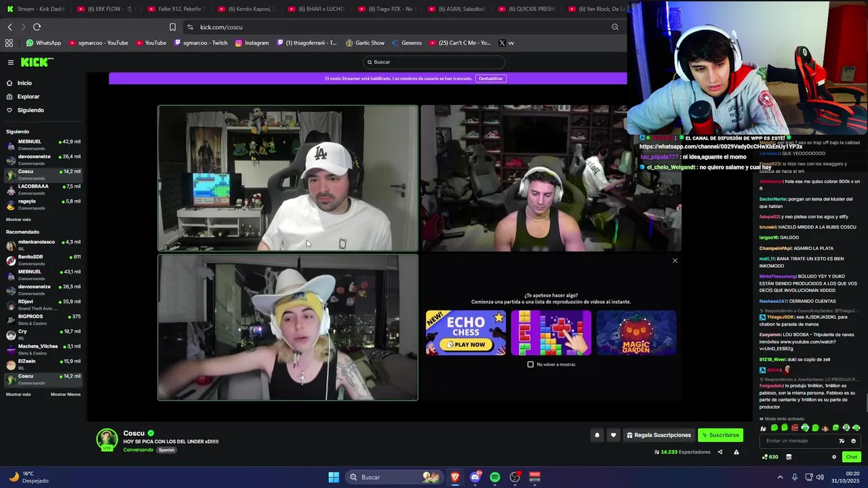The width and height of the screenshot is (868, 488).
Task: Open the chat emoji picker
Action: point(853,441)
